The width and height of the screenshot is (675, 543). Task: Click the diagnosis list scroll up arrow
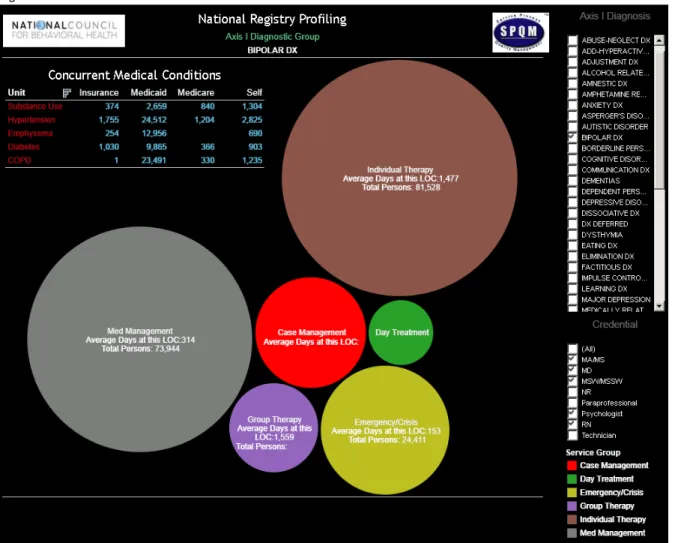[x=659, y=40]
